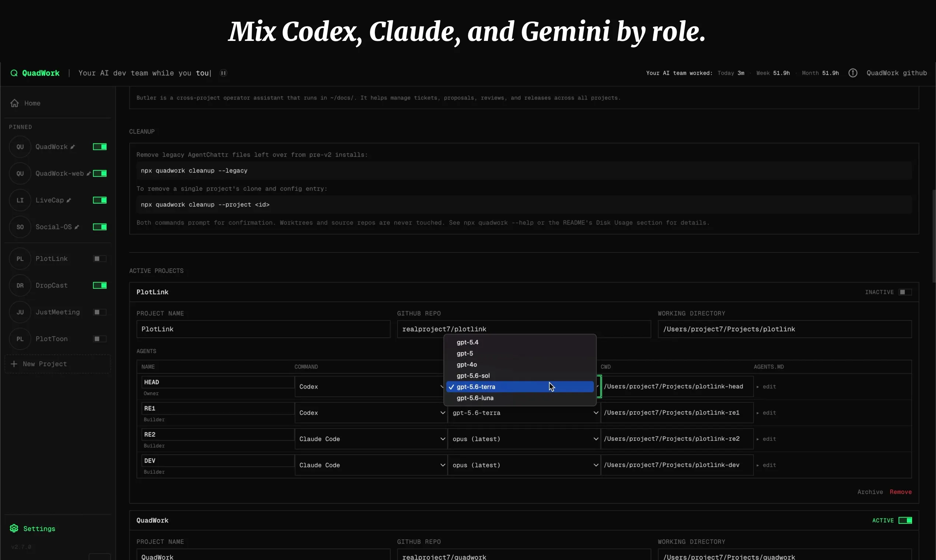This screenshot has height=560, width=936.
Task: Open JustMeeting in the sidebar
Action: pyautogui.click(x=58, y=312)
